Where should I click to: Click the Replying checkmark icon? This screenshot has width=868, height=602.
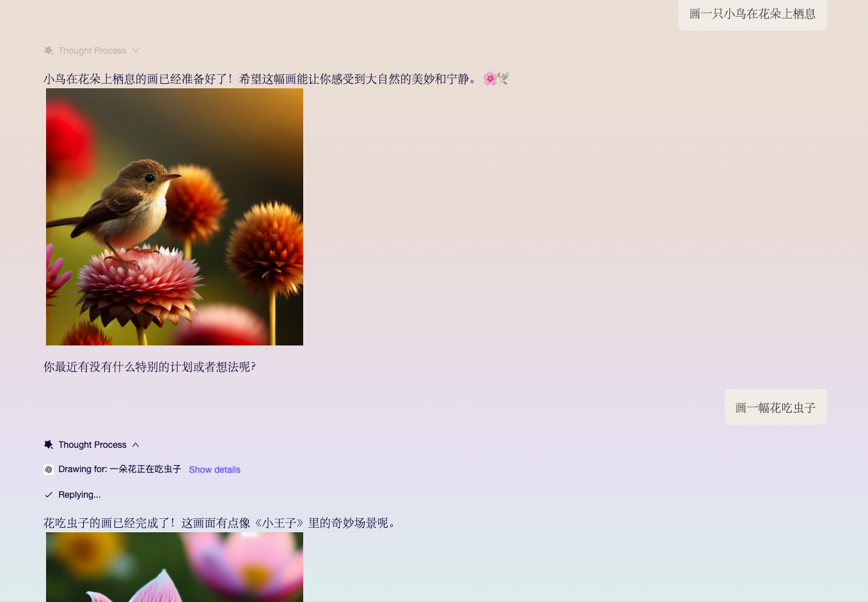click(x=49, y=495)
